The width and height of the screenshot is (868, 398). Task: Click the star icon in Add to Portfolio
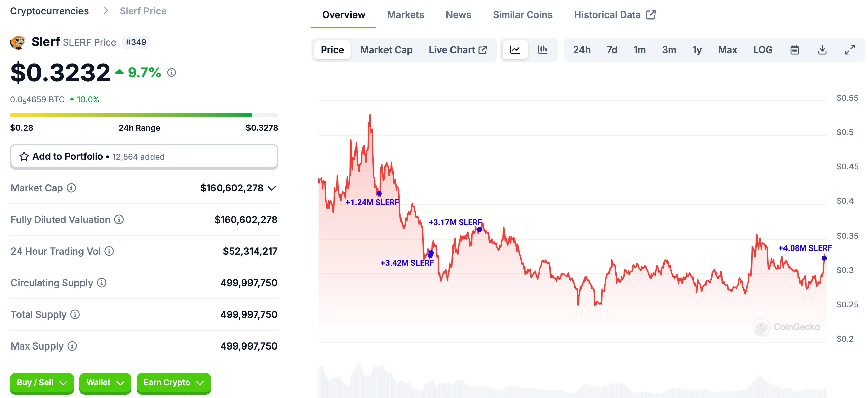pyautogui.click(x=24, y=156)
